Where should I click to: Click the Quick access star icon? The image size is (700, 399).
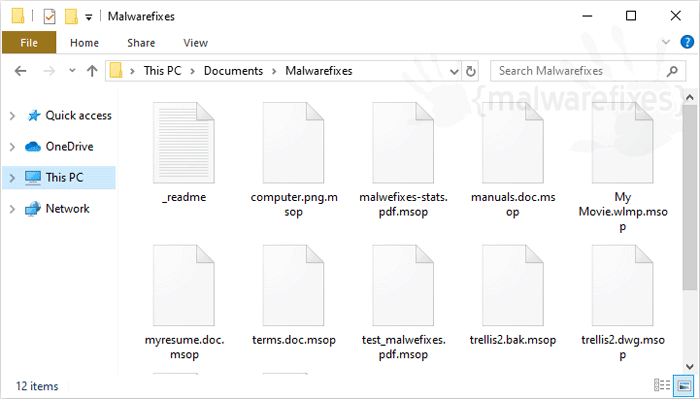tap(34, 116)
